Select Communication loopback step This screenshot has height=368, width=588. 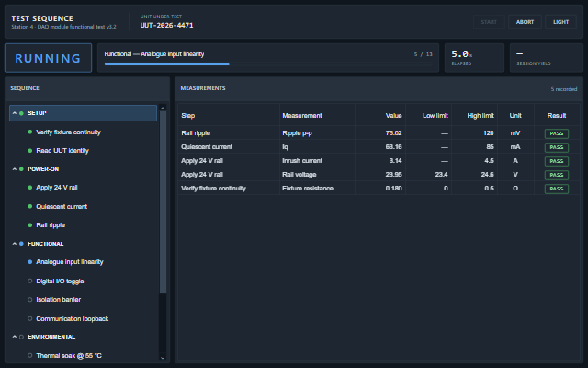(72, 319)
